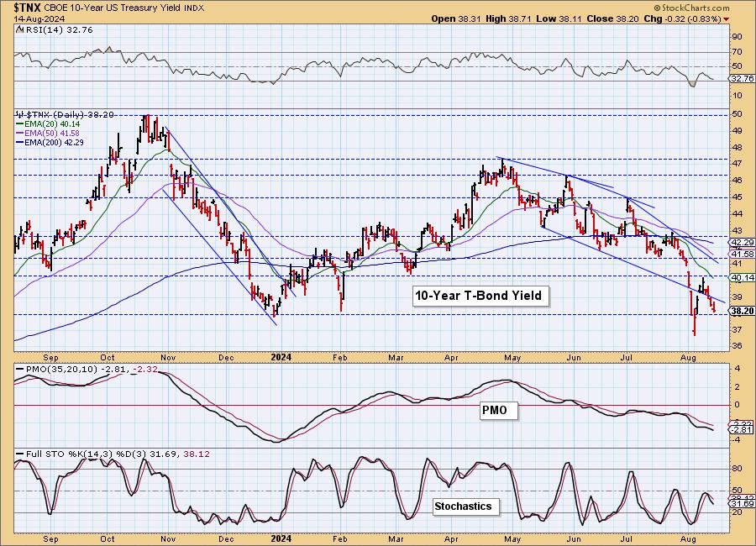The height and width of the screenshot is (546, 756).
Task: Click the Low 38.11 value
Action: click(x=559, y=18)
